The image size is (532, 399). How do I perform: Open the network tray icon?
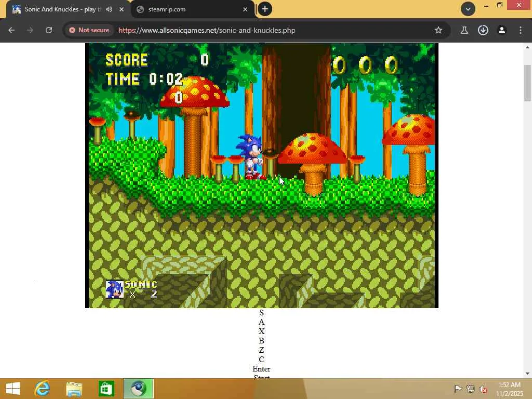pyautogui.click(x=471, y=389)
